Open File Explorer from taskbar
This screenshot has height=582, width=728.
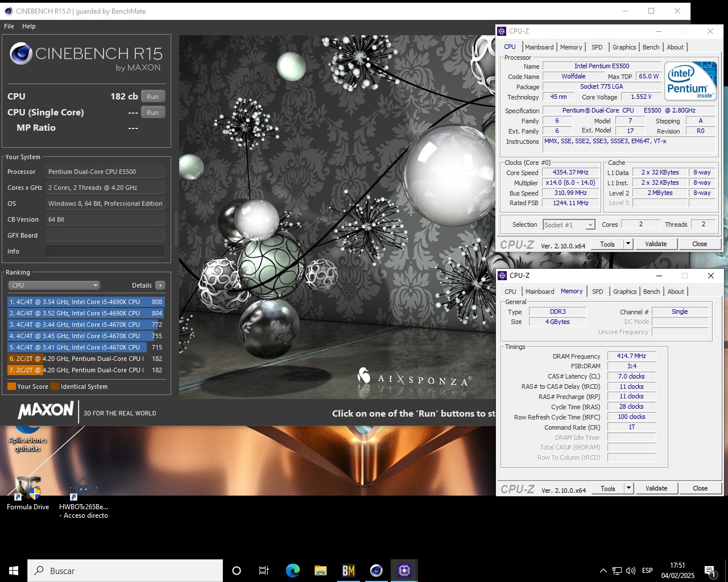[x=320, y=571]
